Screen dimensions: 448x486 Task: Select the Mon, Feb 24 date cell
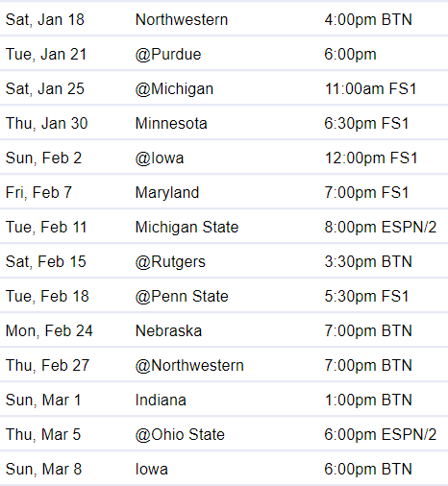tap(49, 331)
